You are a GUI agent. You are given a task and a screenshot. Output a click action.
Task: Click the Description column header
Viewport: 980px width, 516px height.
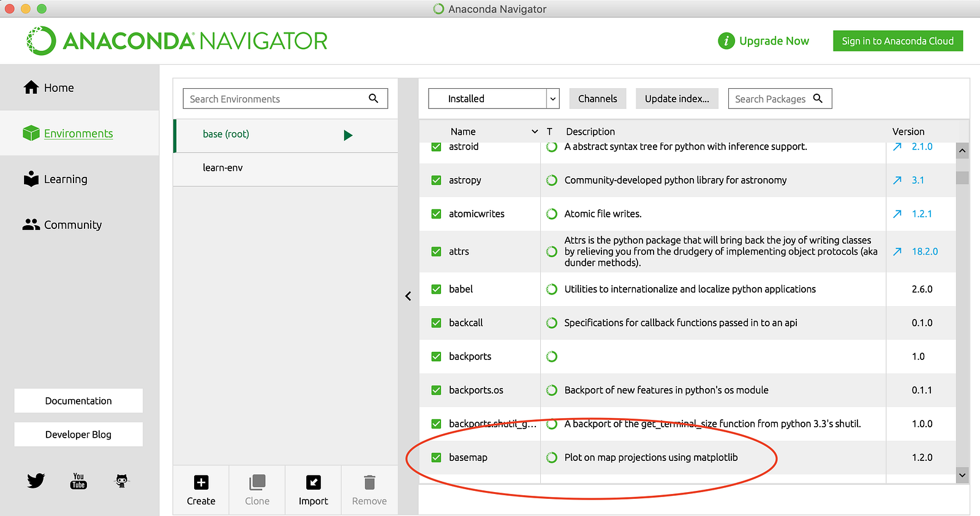coord(590,132)
